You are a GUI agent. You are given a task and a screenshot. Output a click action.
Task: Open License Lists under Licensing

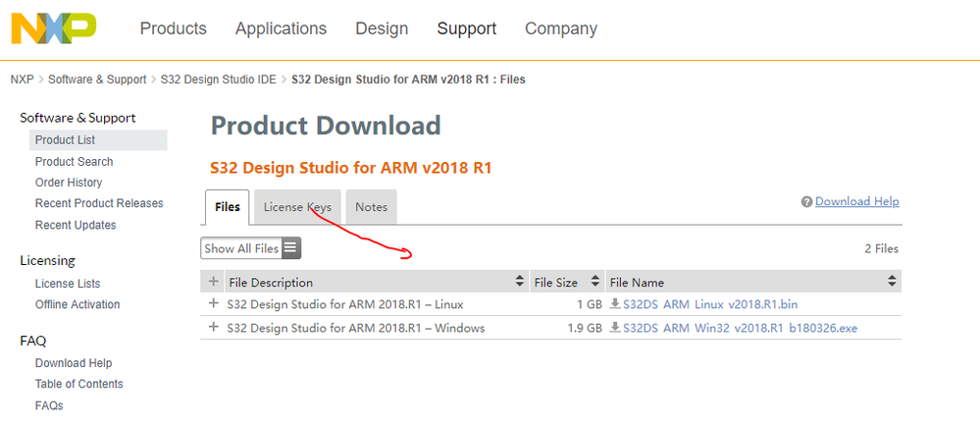(x=68, y=284)
